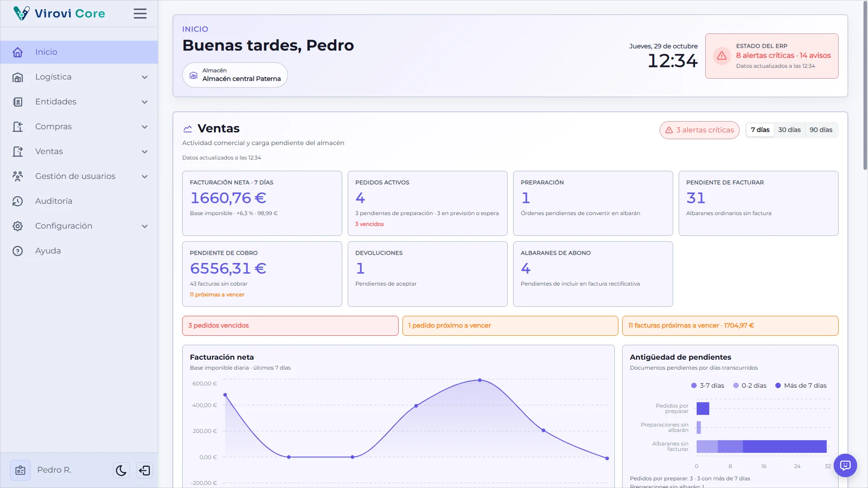Log out using the exit icon
868x488 pixels.
click(x=144, y=470)
